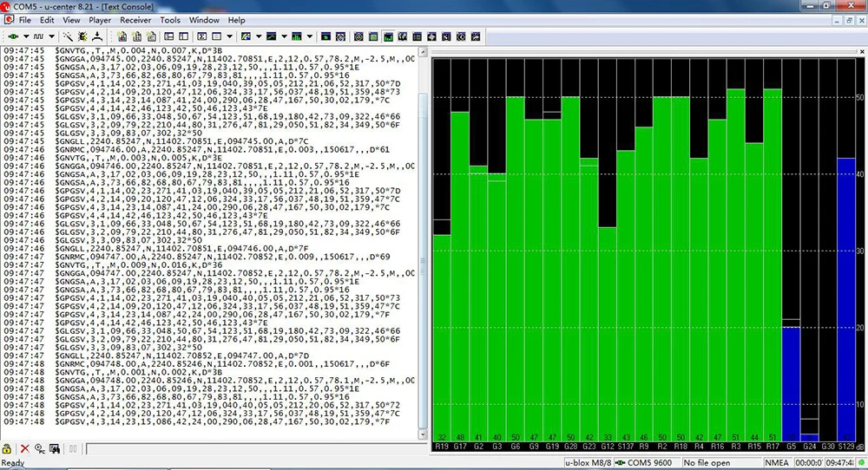Click the second configuration file icon
Image resolution: width=868 pixels, height=470 pixels.
(x=137, y=36)
